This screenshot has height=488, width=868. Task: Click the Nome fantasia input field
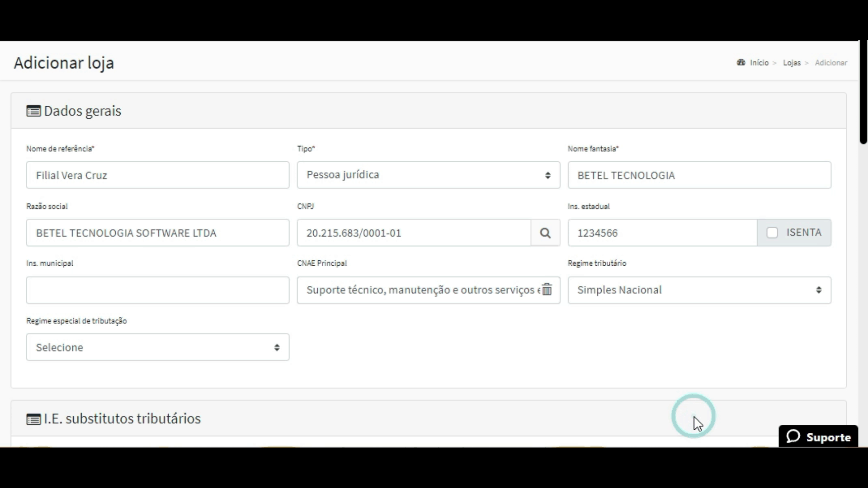point(699,175)
